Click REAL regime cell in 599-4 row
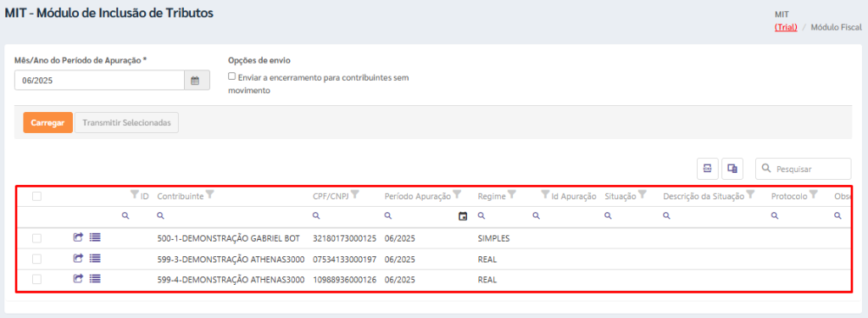Screen dimensions: 868x318 (x=487, y=280)
